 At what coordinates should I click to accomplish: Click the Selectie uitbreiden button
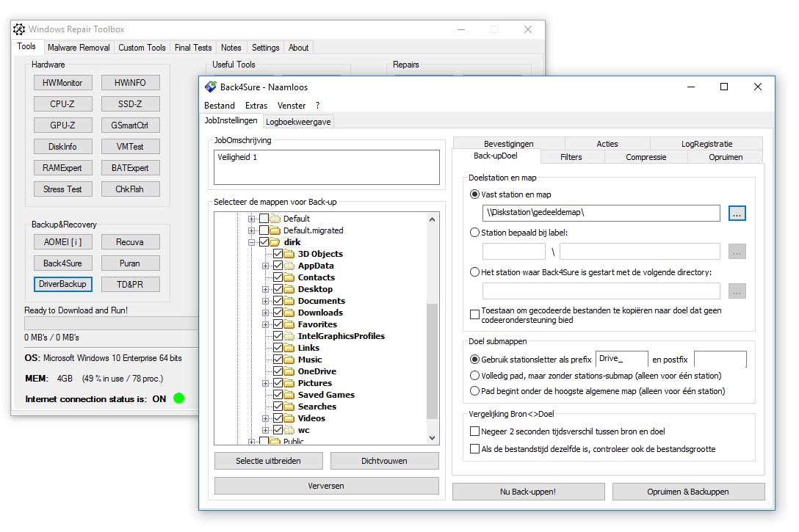tap(268, 461)
